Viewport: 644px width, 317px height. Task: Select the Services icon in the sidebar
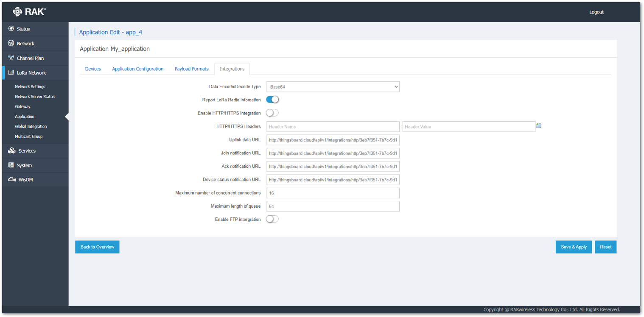point(11,151)
